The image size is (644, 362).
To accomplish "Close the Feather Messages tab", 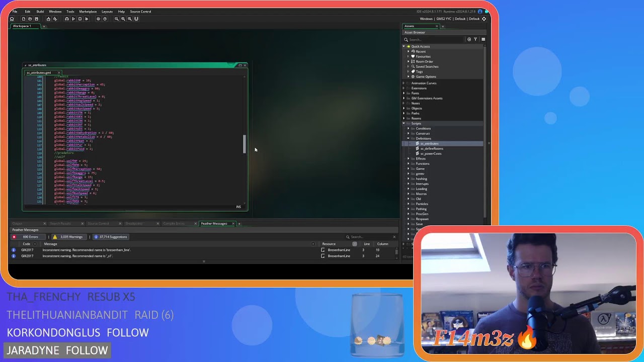I will [x=233, y=223].
